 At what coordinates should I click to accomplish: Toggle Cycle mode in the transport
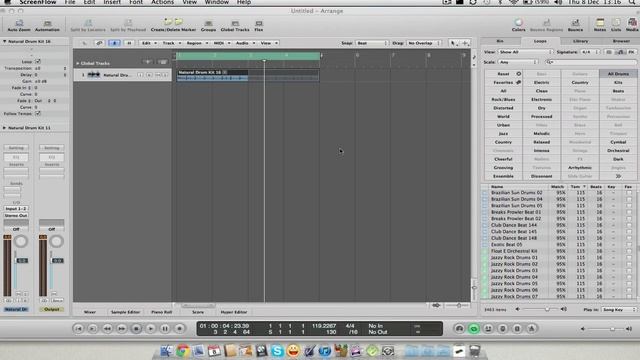(x=473, y=329)
